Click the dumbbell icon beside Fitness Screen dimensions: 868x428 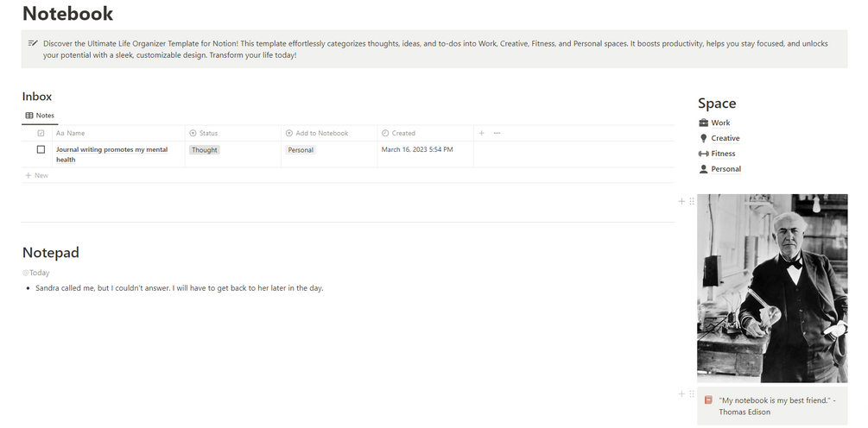tap(704, 154)
